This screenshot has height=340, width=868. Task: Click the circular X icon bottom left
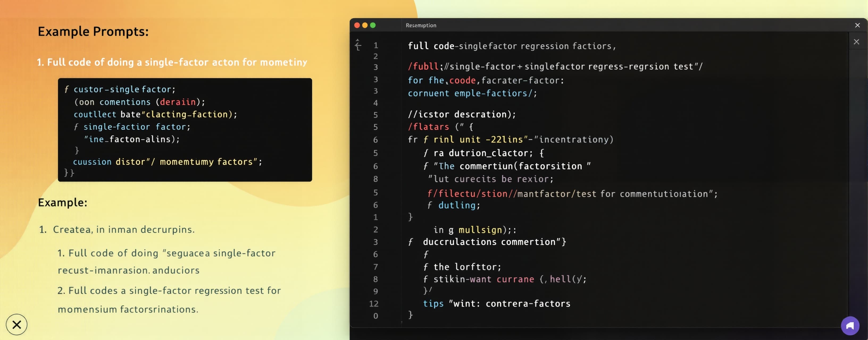16,325
